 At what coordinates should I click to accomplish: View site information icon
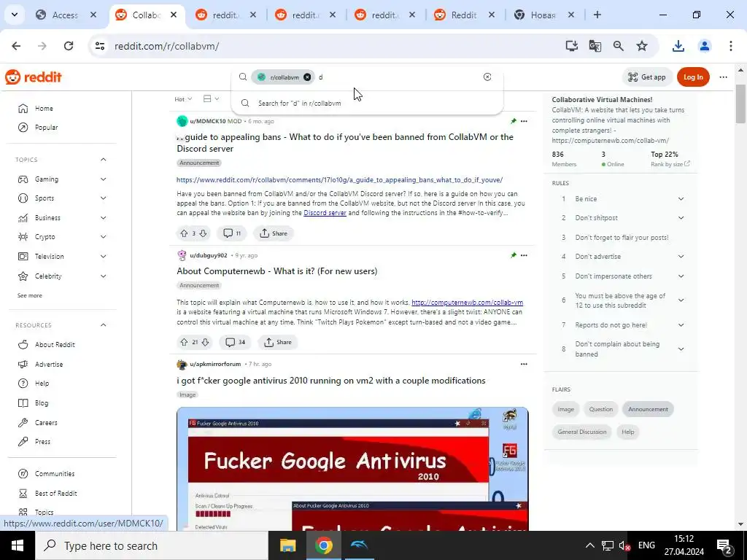tap(99, 46)
